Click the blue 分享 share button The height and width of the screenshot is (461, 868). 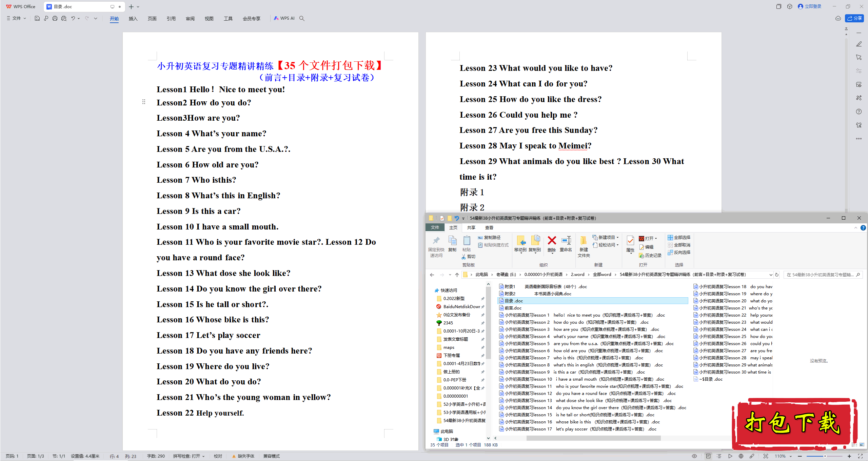(854, 18)
